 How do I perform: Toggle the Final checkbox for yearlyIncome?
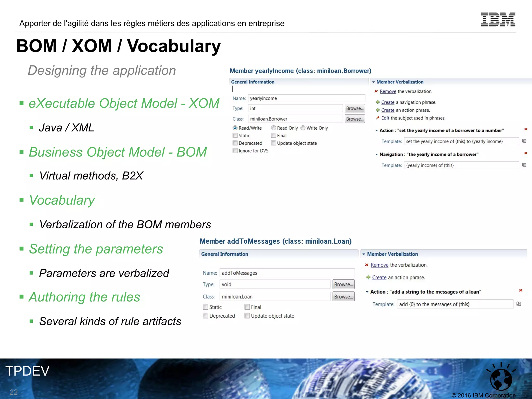(x=274, y=135)
